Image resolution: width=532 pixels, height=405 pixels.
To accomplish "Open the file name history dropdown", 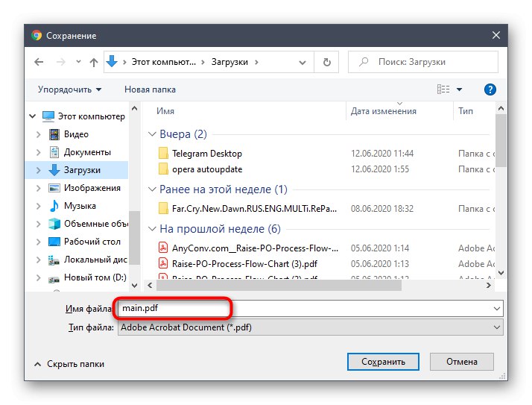I will (x=497, y=309).
